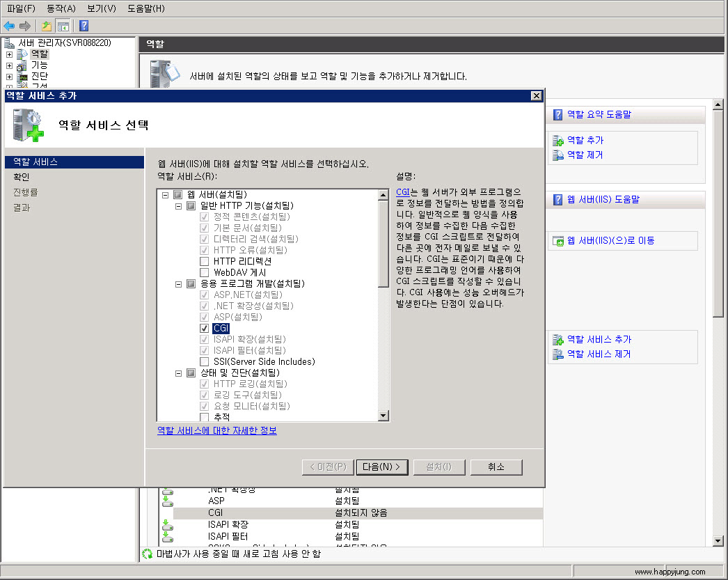Check the SSI(Server Side Includes) checkbox

pos(204,362)
